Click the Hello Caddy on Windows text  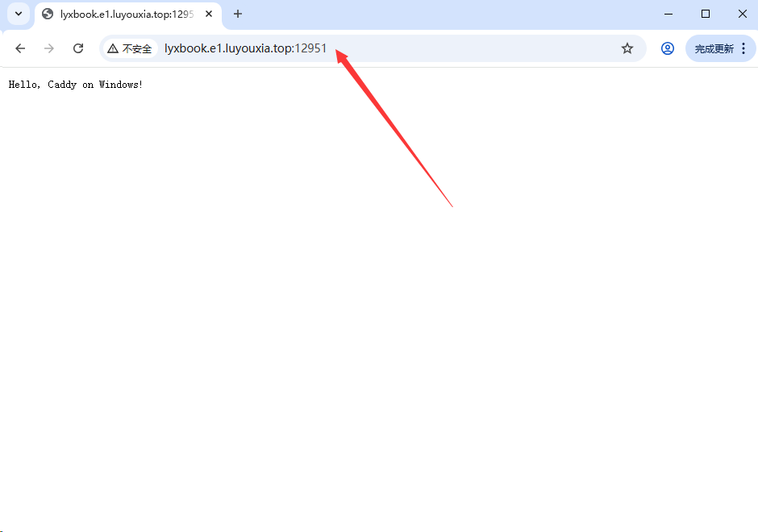pyautogui.click(x=75, y=84)
